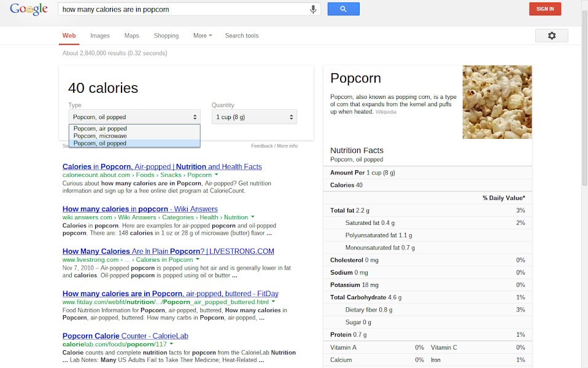The width and height of the screenshot is (588, 368).
Task: Click the 'Vitamin A' nutrient entry
Action: (x=343, y=347)
